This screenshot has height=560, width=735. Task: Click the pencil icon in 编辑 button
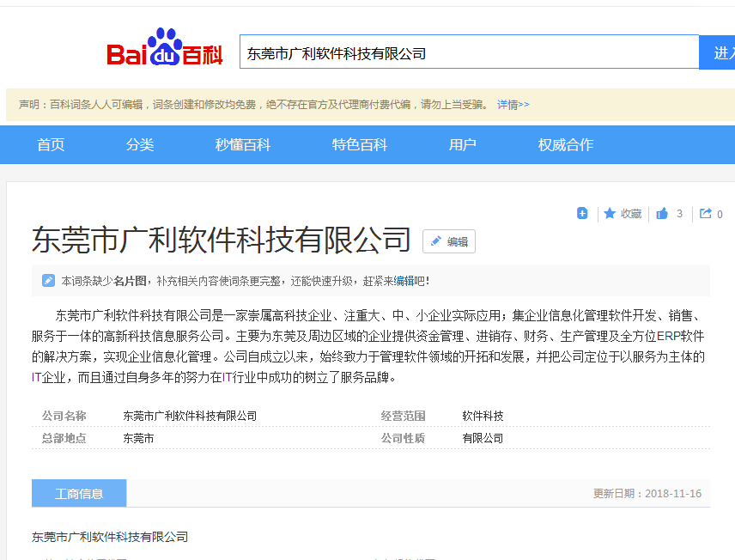436,241
